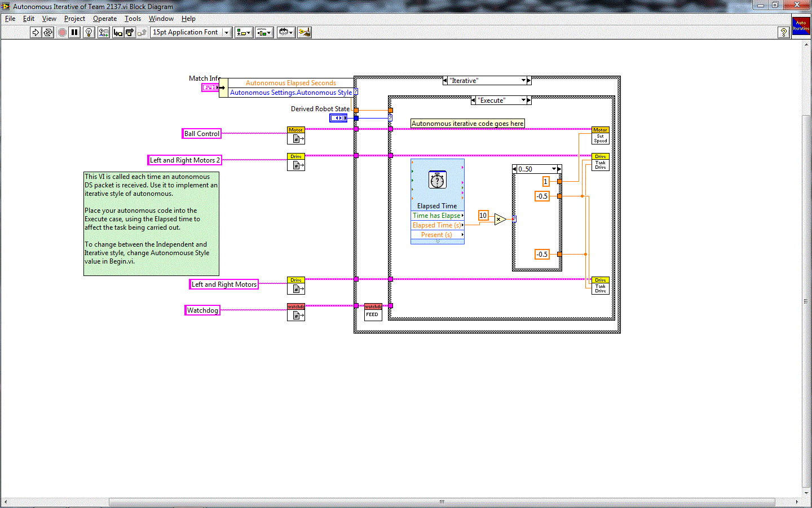Go to next case after "Execute"
Screen dimensions: 812x508
[529, 100]
